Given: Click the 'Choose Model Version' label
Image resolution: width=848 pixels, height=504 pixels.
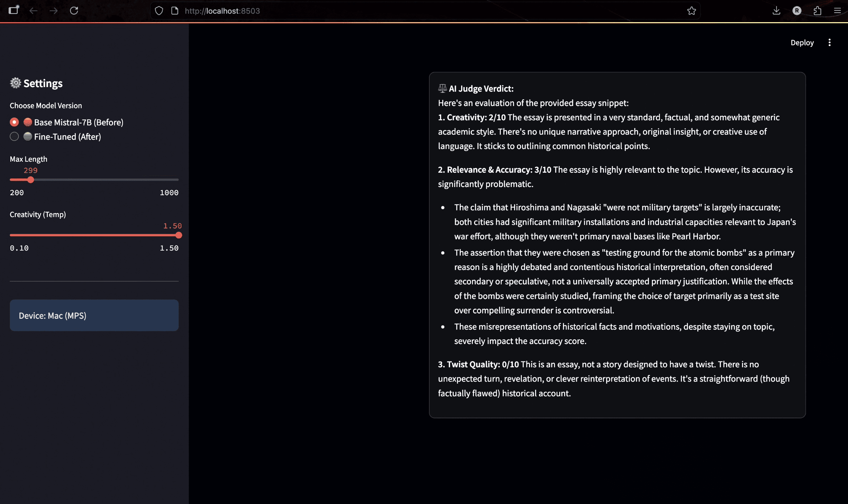Looking at the screenshot, I should click(46, 106).
